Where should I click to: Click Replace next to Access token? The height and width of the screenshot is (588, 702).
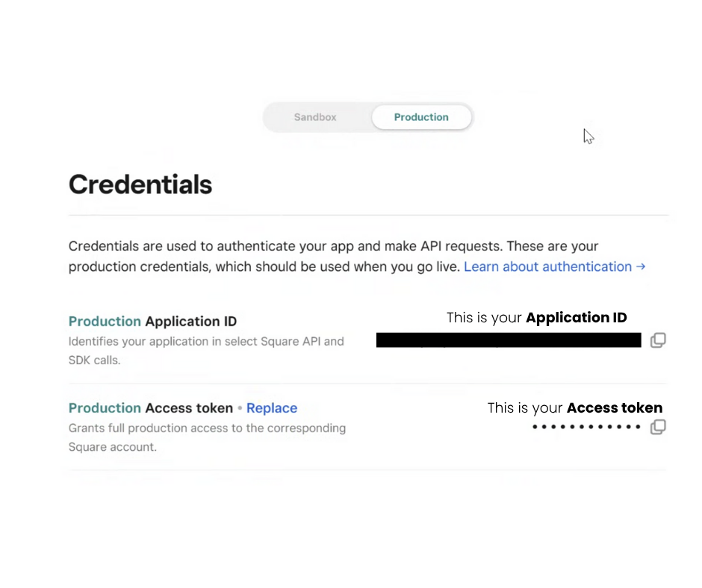[272, 408]
